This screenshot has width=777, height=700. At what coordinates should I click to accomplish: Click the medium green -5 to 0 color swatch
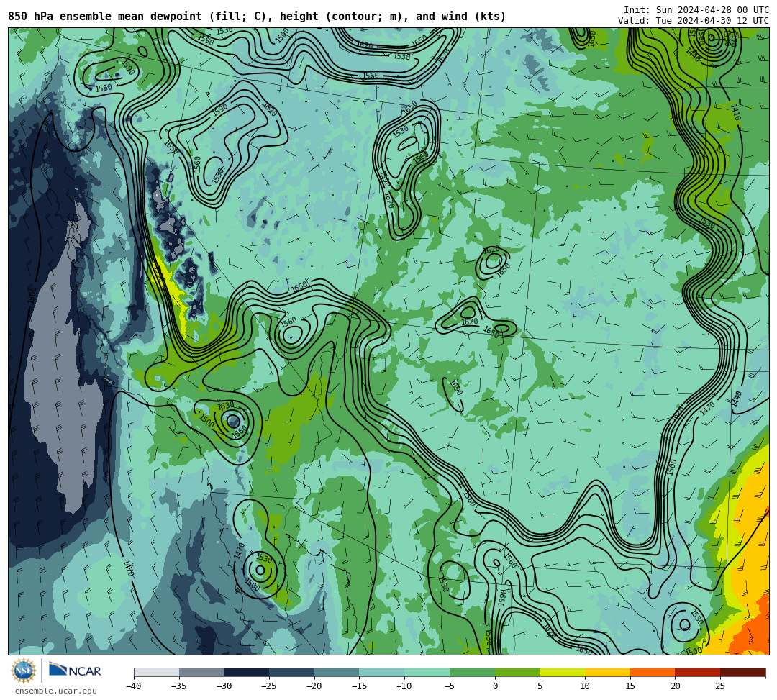click(x=472, y=672)
